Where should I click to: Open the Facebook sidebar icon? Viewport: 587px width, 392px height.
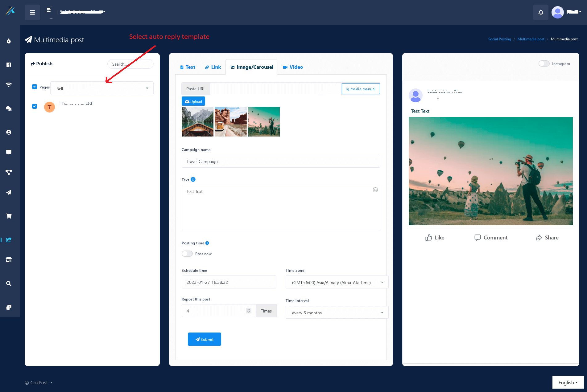9,65
